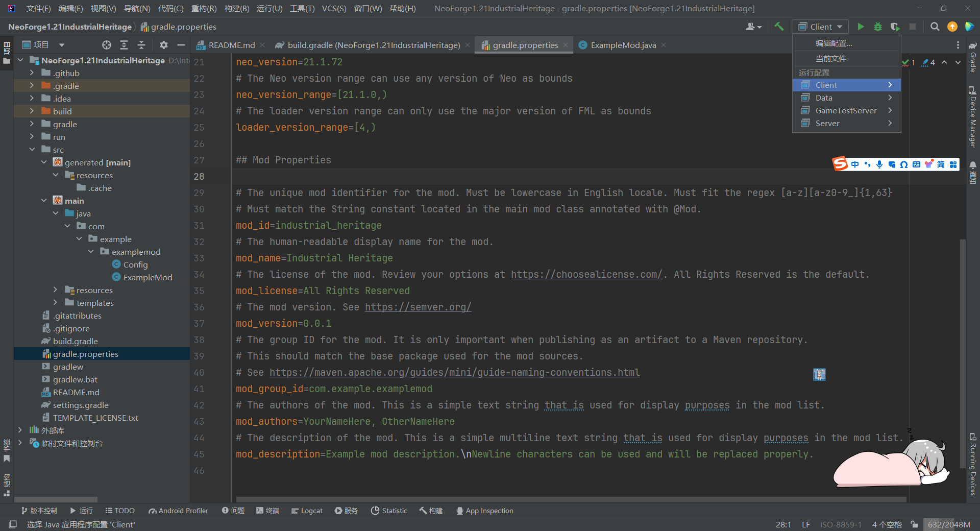Click the memory usage indicator 632/2048M
The height and width of the screenshot is (531, 980).
tap(949, 524)
